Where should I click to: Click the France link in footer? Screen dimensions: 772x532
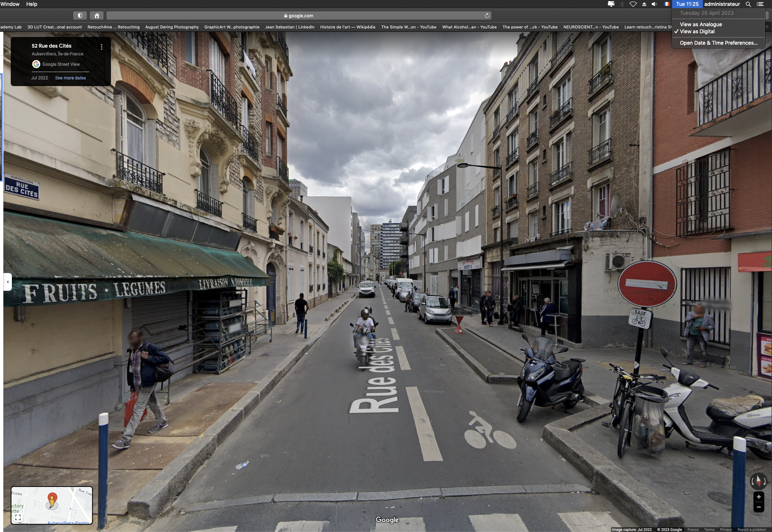pos(693,529)
